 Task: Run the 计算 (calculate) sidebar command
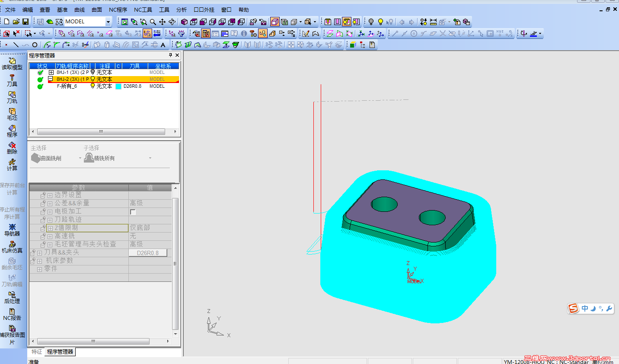click(12, 165)
